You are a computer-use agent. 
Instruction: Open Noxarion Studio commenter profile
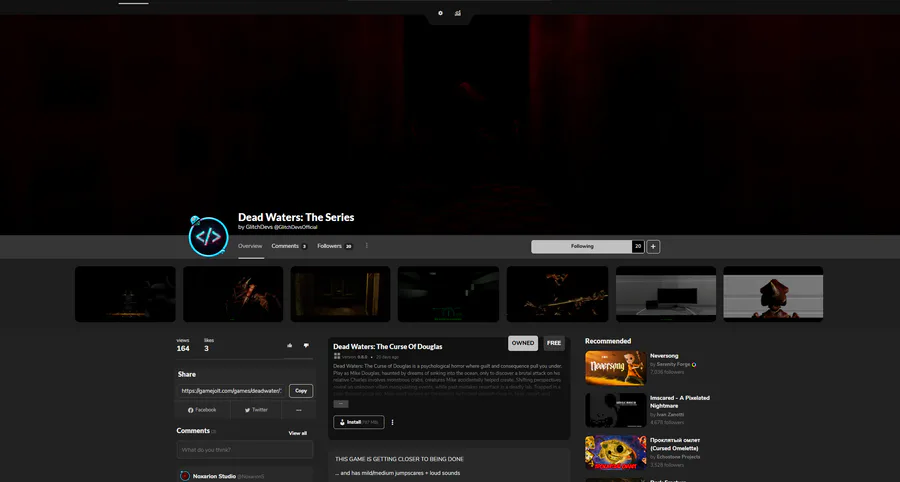click(214, 476)
